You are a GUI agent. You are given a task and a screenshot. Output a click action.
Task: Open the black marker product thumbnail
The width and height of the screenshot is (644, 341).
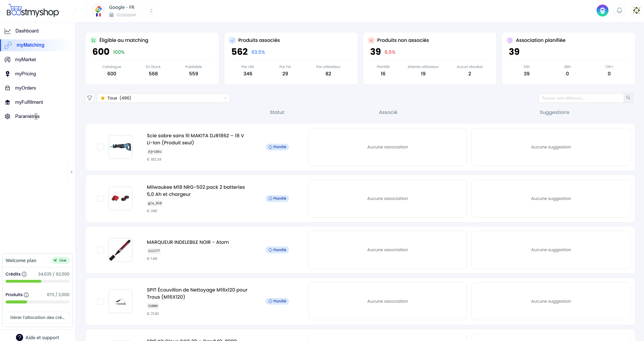(120, 250)
